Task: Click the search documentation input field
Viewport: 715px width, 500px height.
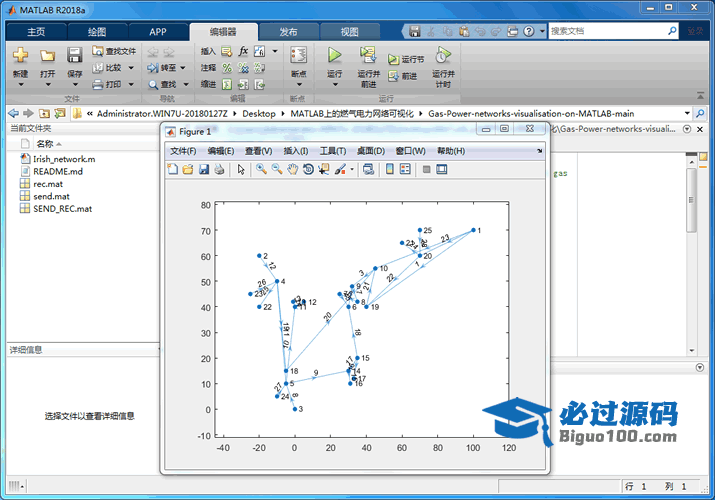Action: tap(608, 31)
